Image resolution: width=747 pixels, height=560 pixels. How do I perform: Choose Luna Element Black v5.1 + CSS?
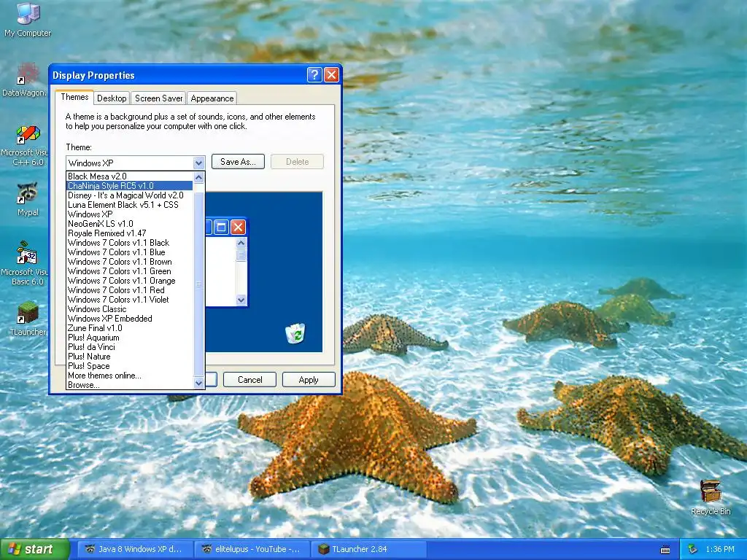click(130, 205)
